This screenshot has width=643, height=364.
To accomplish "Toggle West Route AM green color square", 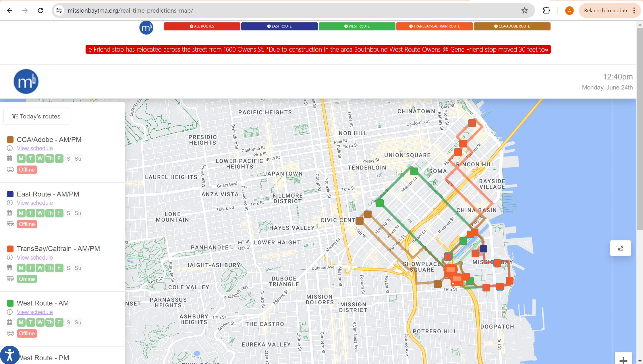I will coord(10,303).
